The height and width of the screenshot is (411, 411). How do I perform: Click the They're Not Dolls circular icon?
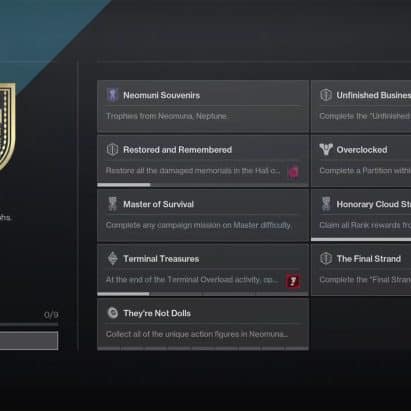[113, 313]
